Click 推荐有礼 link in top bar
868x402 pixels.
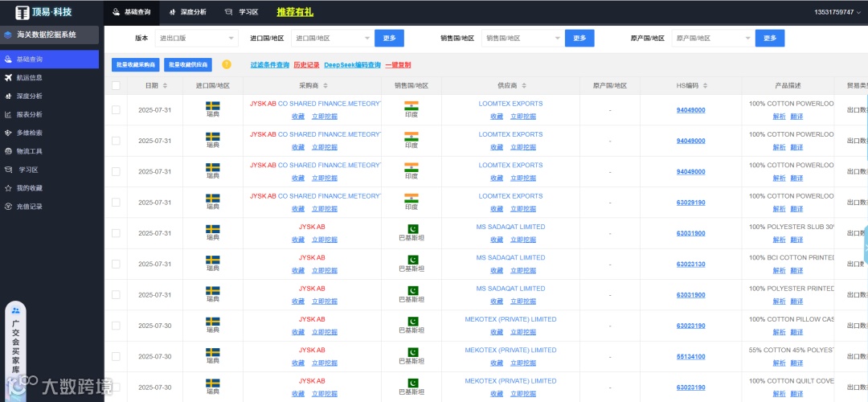click(295, 11)
